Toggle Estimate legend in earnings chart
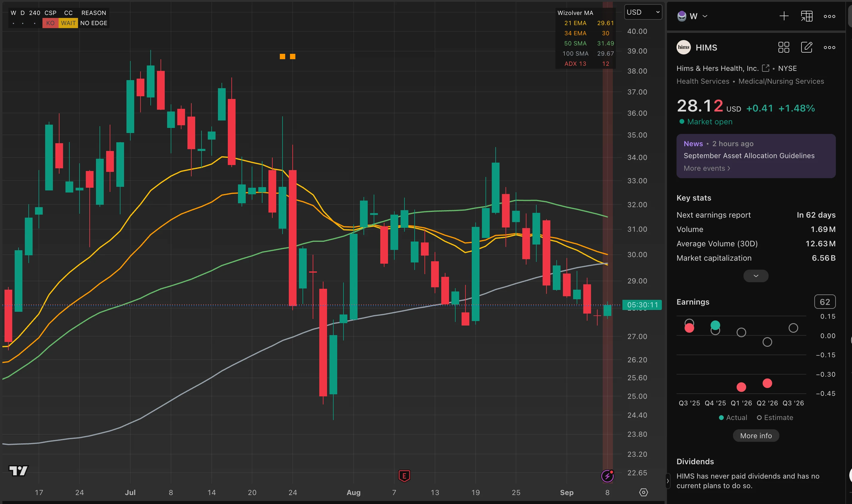Screen dimensions: 852x504 (775, 417)
